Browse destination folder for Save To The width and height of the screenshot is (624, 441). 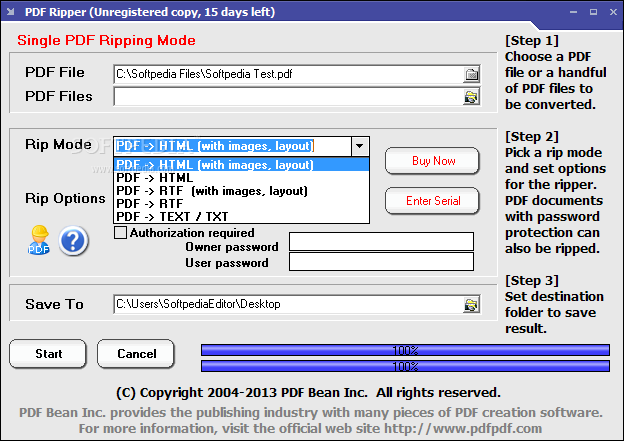(472, 304)
